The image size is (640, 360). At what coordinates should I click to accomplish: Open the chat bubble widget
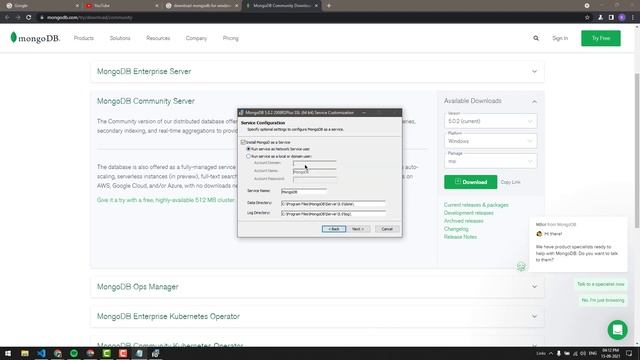617,329
